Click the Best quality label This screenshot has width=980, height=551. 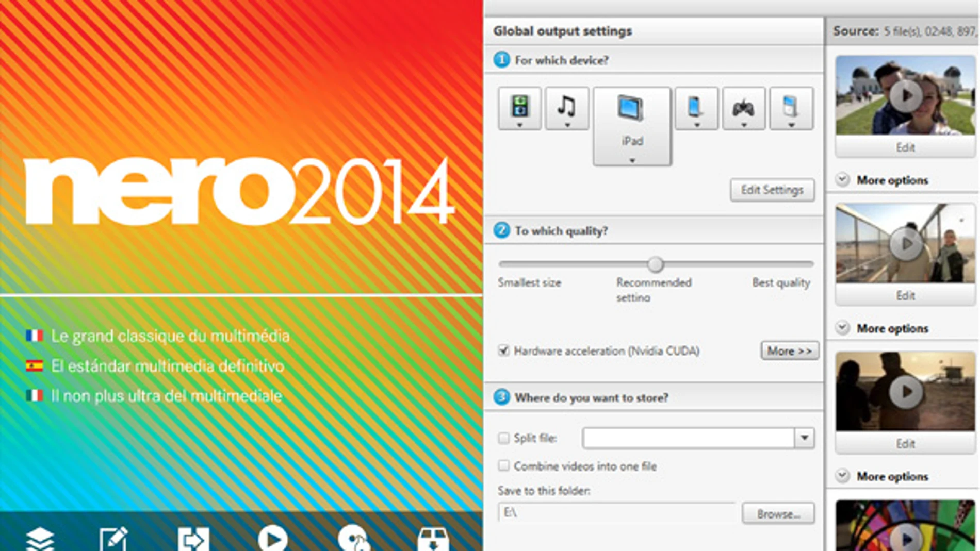781,283
